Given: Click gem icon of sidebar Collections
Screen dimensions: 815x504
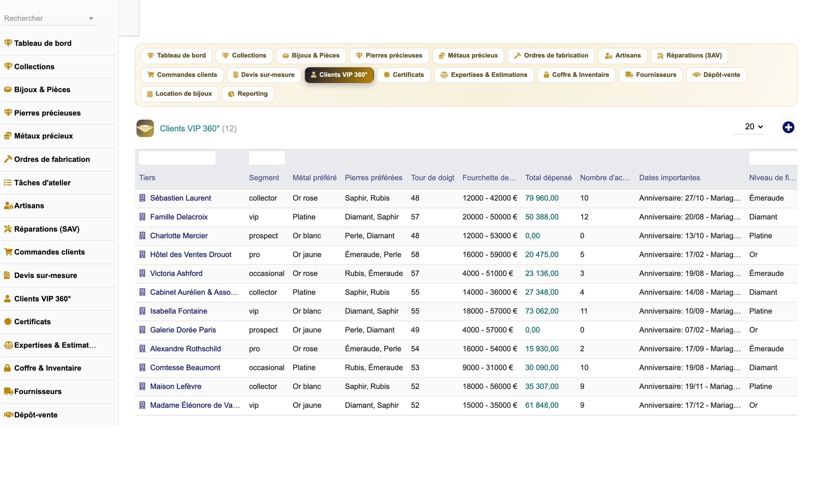Looking at the screenshot, I should point(8,66).
